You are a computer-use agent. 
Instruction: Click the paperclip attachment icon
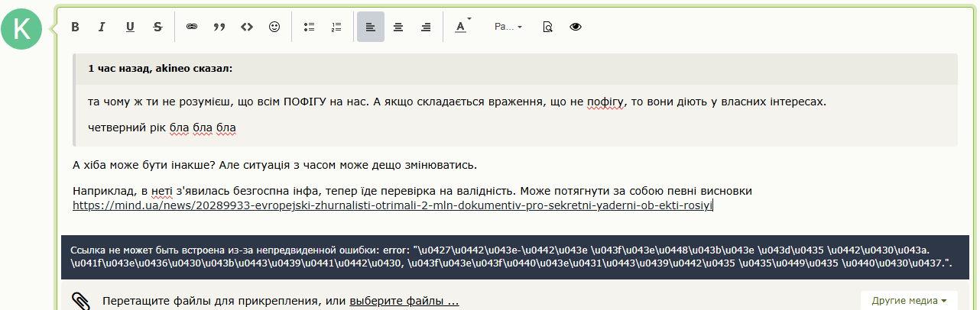(x=81, y=301)
